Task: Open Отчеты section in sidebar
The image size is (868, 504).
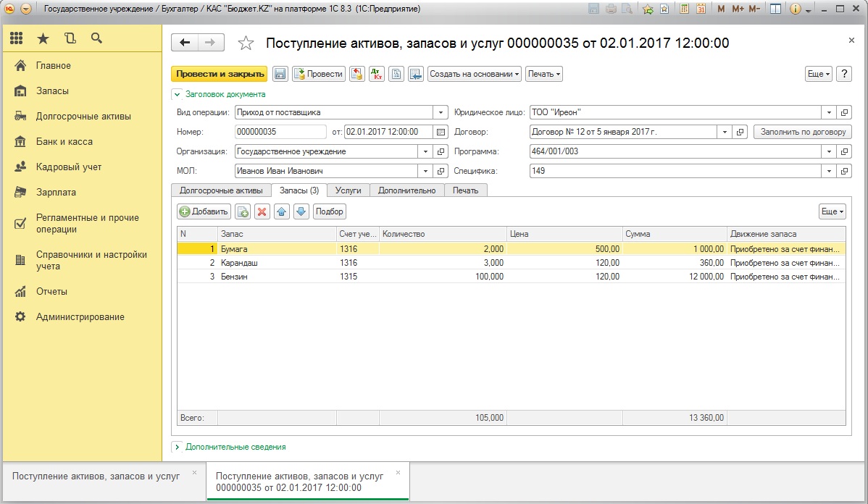Action: (x=51, y=292)
